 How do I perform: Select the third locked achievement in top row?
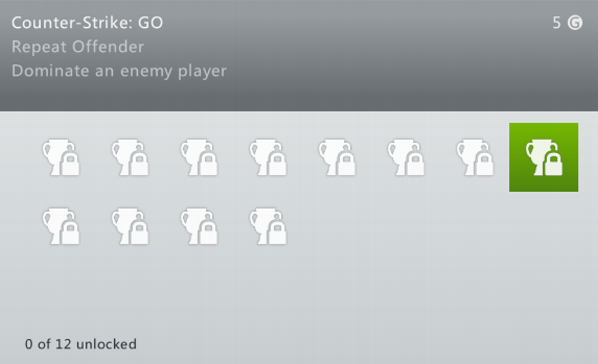(x=198, y=157)
